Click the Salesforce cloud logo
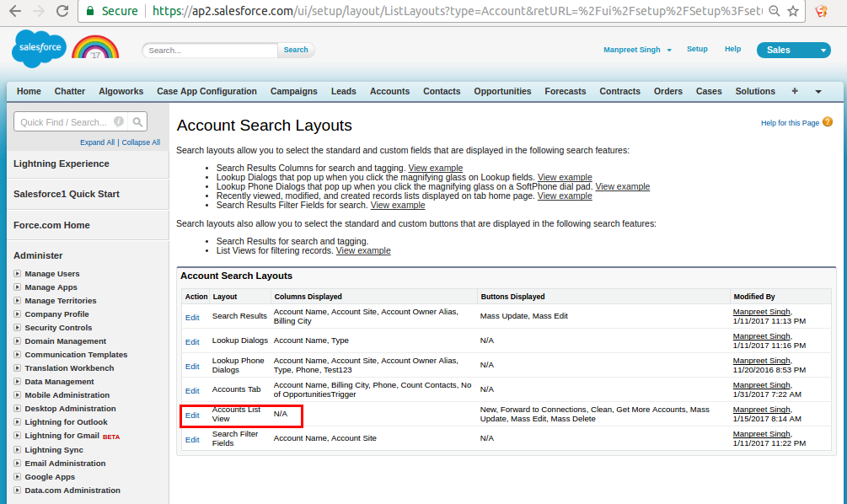 (39, 49)
